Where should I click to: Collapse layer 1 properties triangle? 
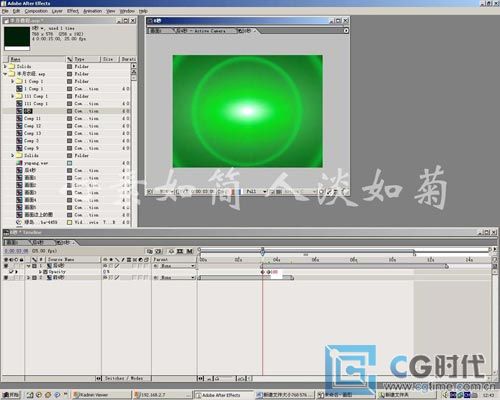[28, 266]
